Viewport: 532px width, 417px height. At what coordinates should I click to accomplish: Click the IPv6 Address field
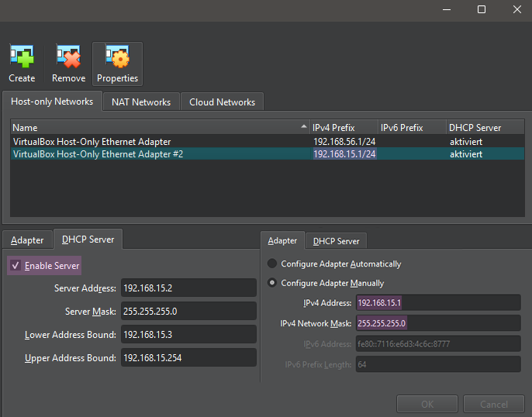[x=438, y=344]
